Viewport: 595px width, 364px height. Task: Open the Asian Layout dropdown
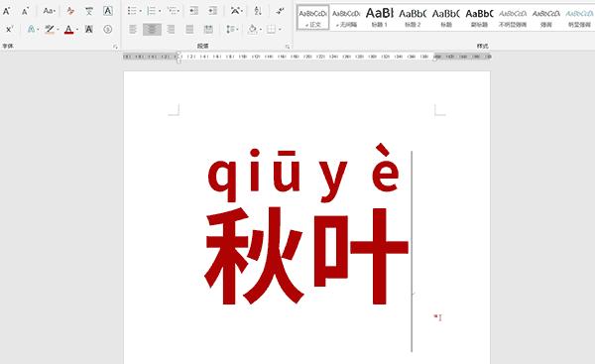[x=236, y=11]
